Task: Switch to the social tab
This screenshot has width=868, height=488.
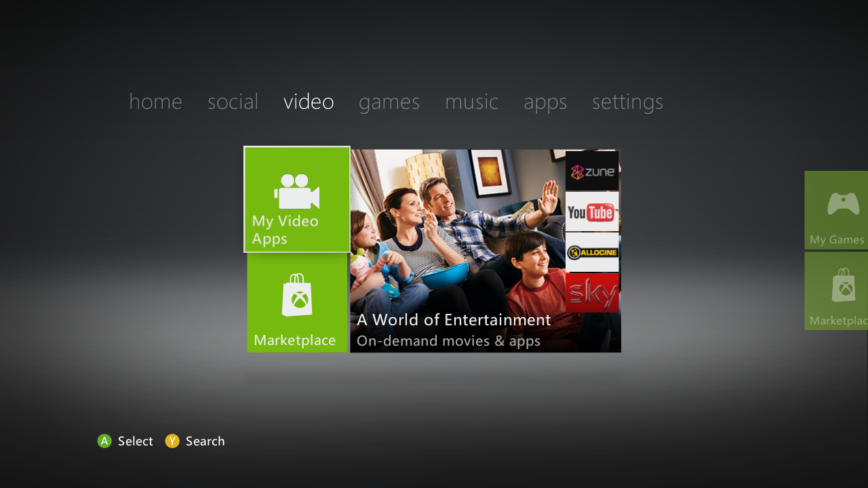Action: click(233, 102)
